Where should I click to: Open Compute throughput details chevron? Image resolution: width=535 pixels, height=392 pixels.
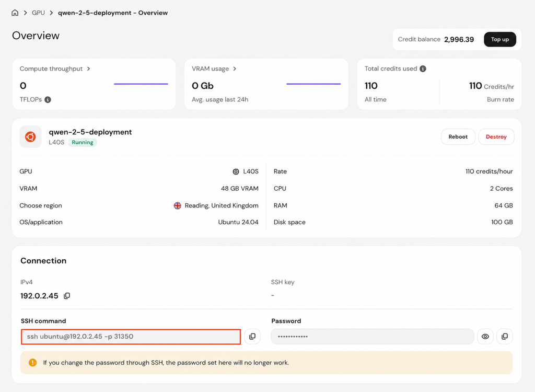[x=89, y=68]
